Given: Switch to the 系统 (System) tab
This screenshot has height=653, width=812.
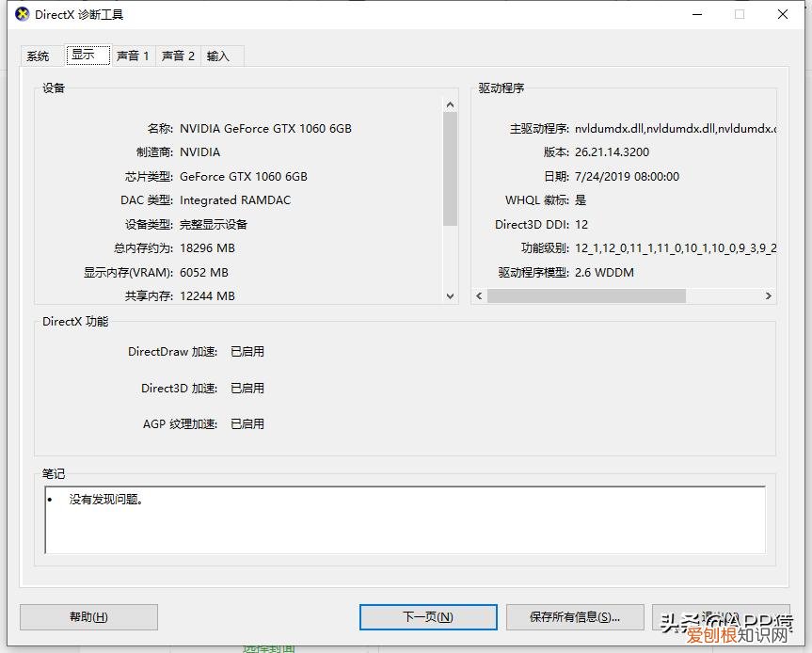Looking at the screenshot, I should click(x=40, y=56).
